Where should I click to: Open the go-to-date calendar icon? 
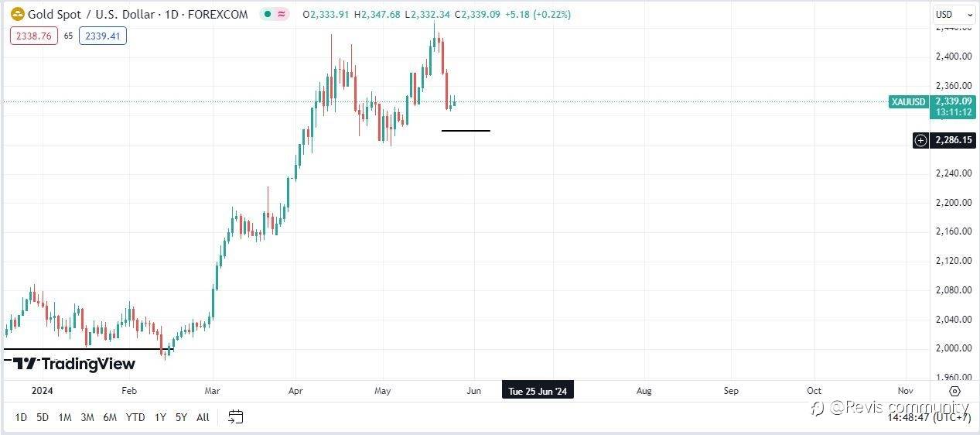click(x=236, y=417)
